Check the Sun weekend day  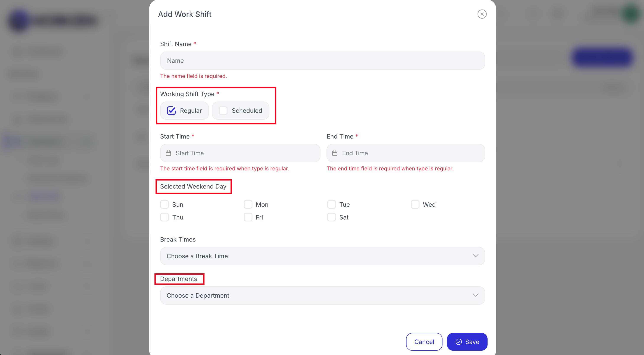[164, 204]
